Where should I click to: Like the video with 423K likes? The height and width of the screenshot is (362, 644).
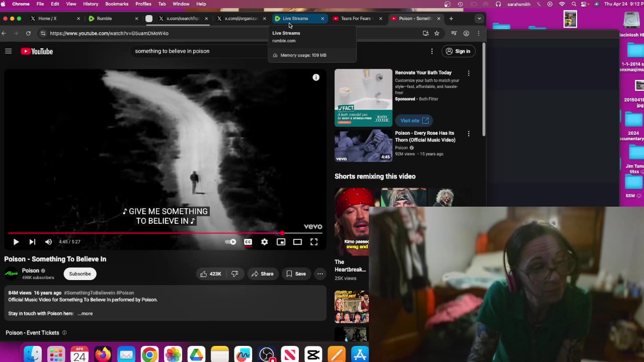(210, 274)
